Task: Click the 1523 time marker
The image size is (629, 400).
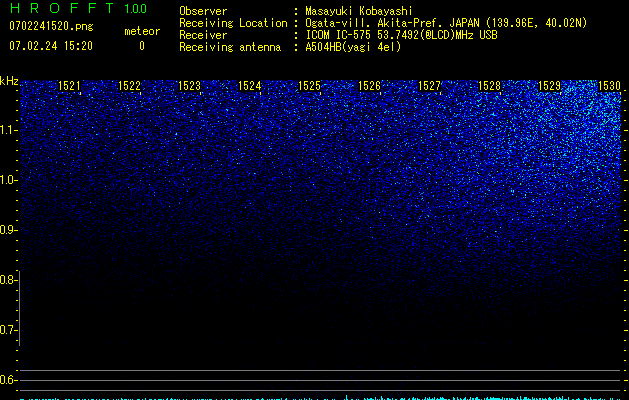Action: [189, 86]
